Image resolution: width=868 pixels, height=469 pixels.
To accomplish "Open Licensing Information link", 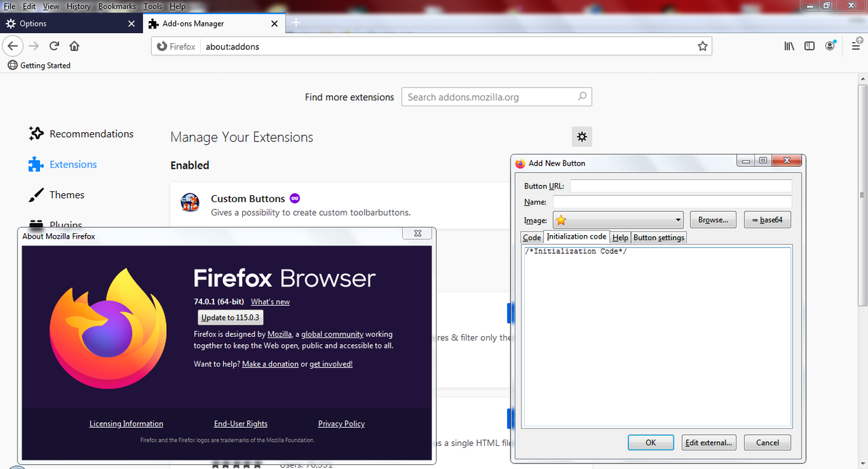I will coord(126,424).
